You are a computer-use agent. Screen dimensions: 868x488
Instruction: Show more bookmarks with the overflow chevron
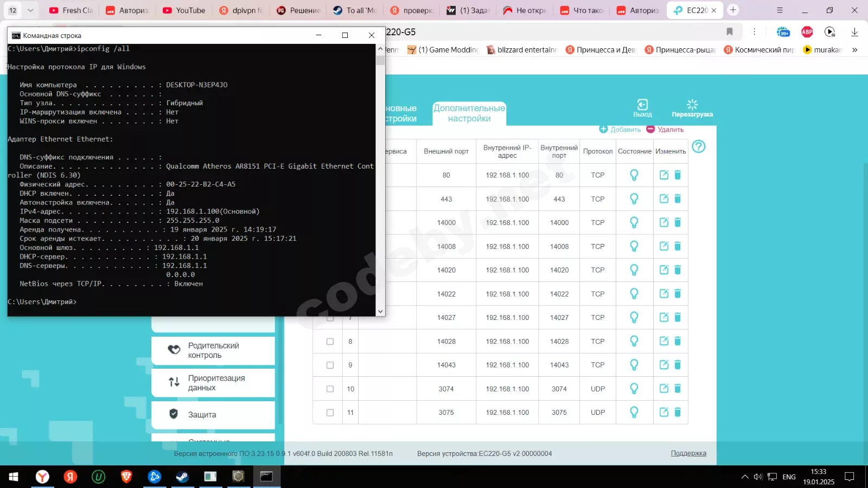pyautogui.click(x=854, y=50)
